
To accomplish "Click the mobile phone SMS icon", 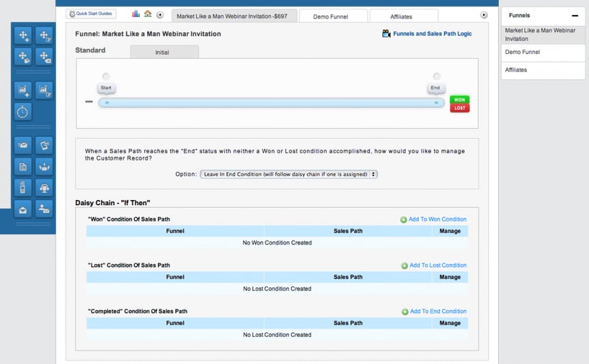I will pyautogui.click(x=23, y=187).
